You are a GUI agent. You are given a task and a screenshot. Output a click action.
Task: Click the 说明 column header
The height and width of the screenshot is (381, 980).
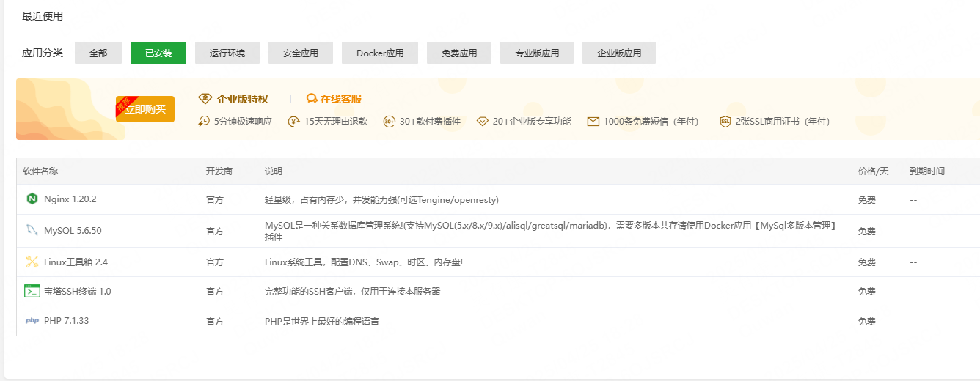[x=274, y=171]
